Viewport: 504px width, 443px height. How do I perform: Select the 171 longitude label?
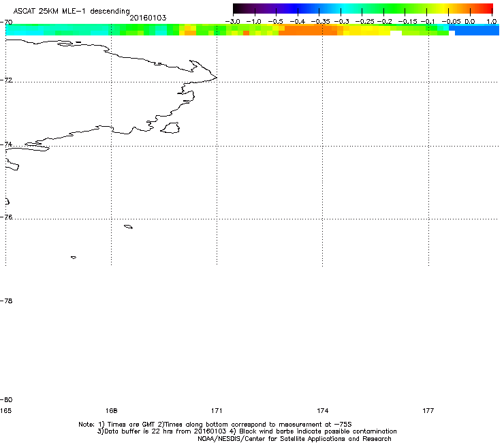click(217, 410)
